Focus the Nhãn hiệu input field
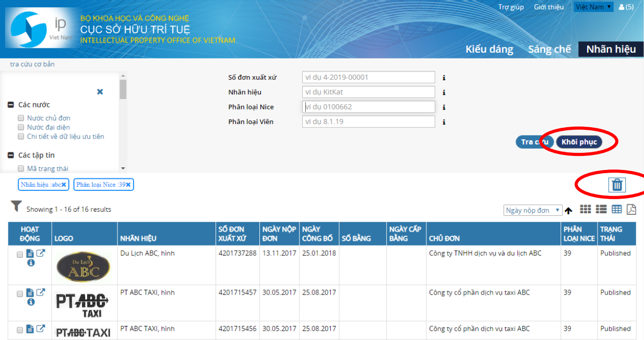The height and width of the screenshot is (340, 644). point(368,92)
